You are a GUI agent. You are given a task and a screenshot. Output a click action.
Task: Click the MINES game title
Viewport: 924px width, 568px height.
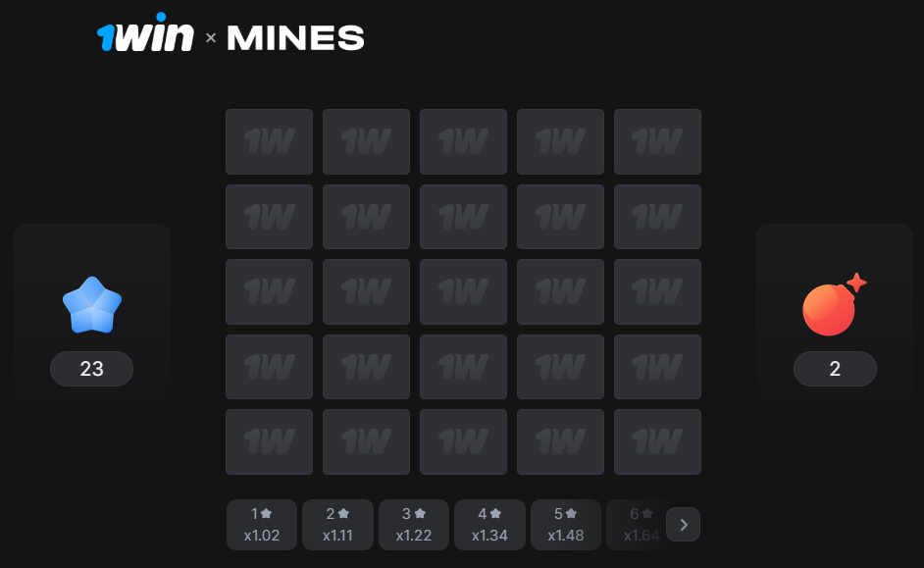click(295, 38)
